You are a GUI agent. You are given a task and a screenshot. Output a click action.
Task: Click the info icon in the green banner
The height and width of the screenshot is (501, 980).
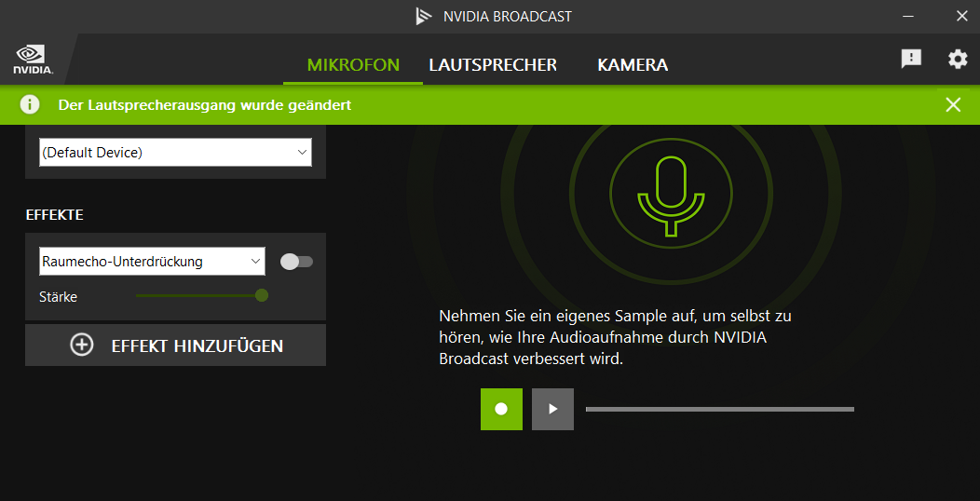tap(30, 104)
